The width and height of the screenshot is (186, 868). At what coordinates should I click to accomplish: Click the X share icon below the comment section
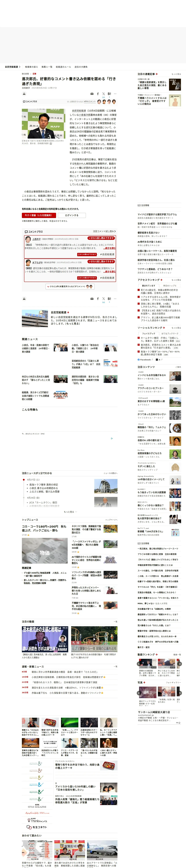point(104,299)
